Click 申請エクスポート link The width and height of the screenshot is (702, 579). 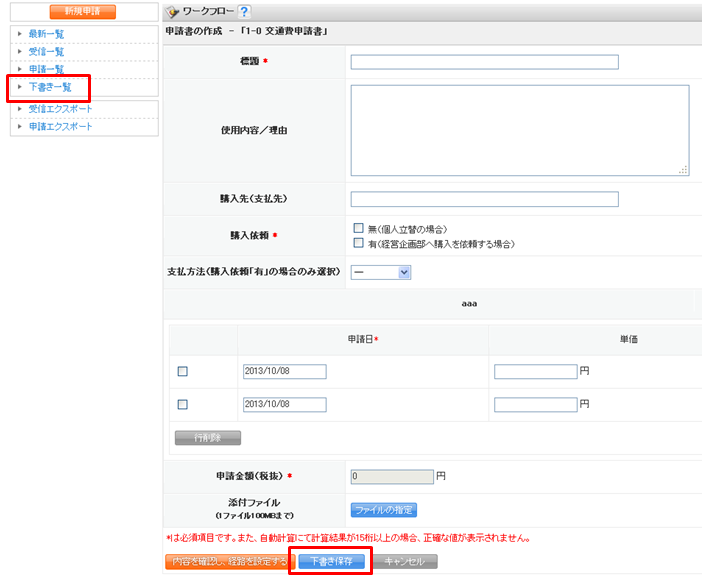pyautogui.click(x=60, y=126)
